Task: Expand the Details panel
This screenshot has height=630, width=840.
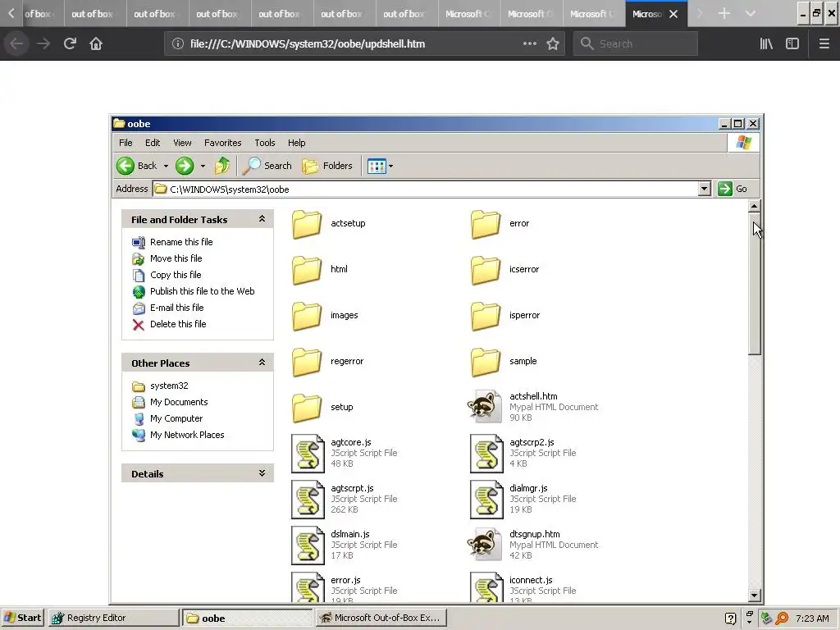Action: tap(262, 473)
